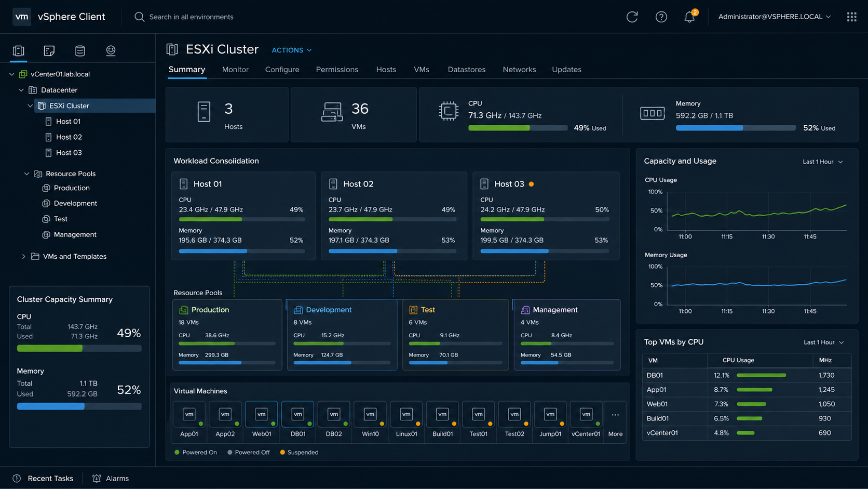Click the App02 virtual machine icon

[225, 414]
